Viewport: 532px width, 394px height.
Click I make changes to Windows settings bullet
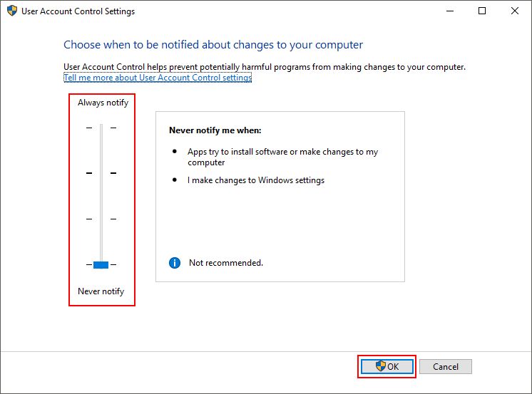[x=256, y=180]
